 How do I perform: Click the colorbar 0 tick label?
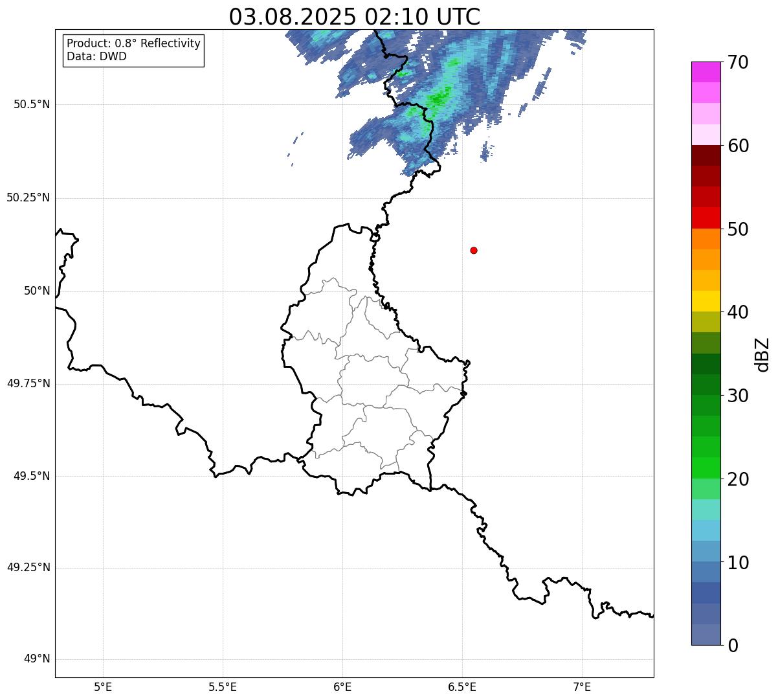pyautogui.click(x=733, y=646)
